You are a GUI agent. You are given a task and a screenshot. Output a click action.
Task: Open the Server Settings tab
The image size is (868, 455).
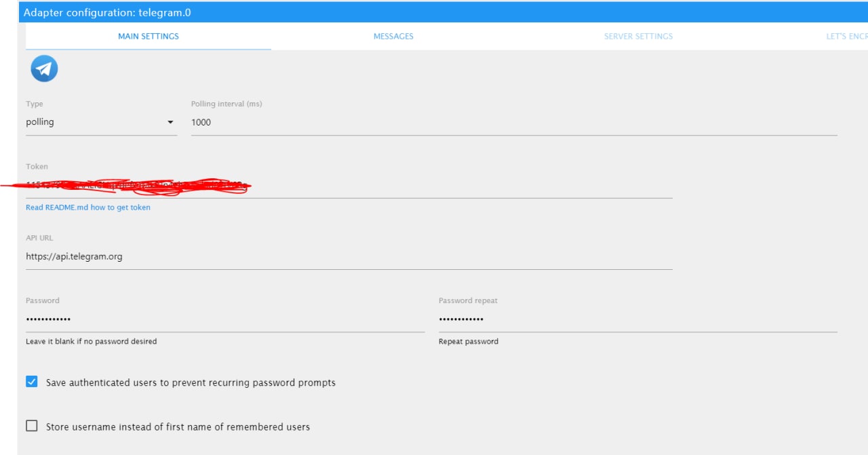[638, 36]
